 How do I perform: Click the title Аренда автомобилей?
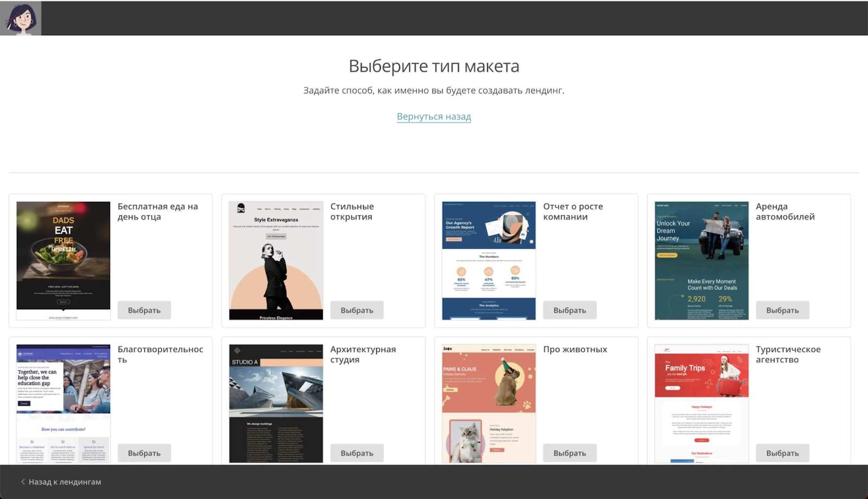tap(785, 212)
